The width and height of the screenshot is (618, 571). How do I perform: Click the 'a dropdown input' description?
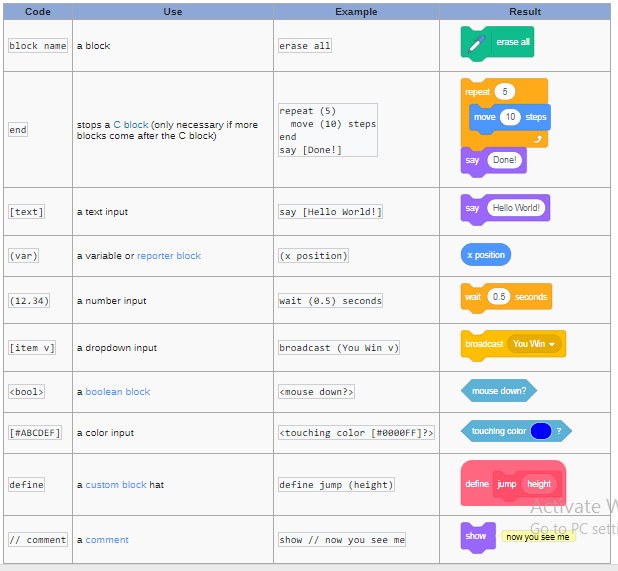(x=117, y=348)
